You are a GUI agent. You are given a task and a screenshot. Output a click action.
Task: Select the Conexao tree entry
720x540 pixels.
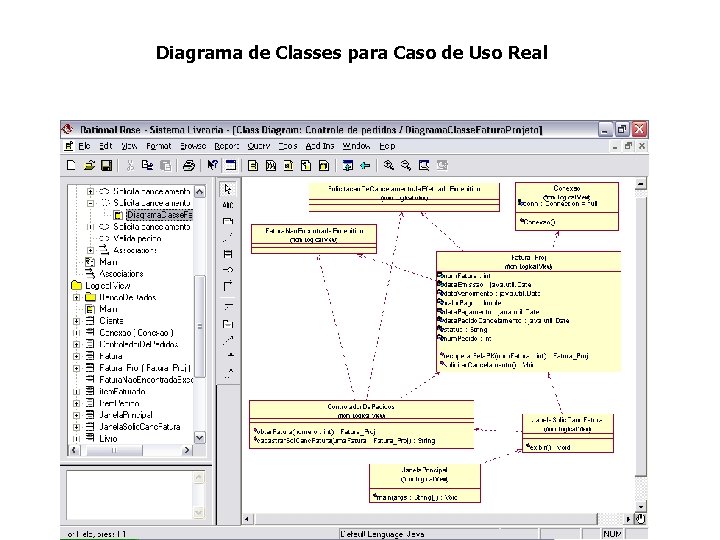click(136, 333)
